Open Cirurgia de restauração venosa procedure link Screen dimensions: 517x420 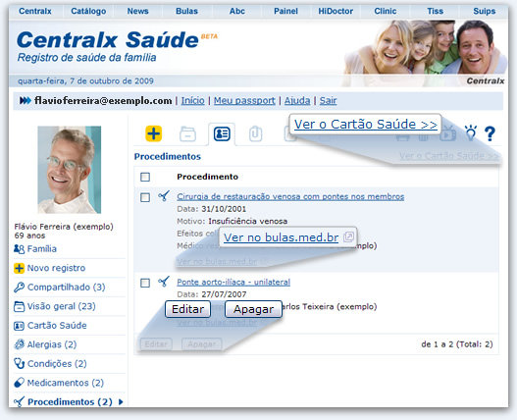[290, 196]
